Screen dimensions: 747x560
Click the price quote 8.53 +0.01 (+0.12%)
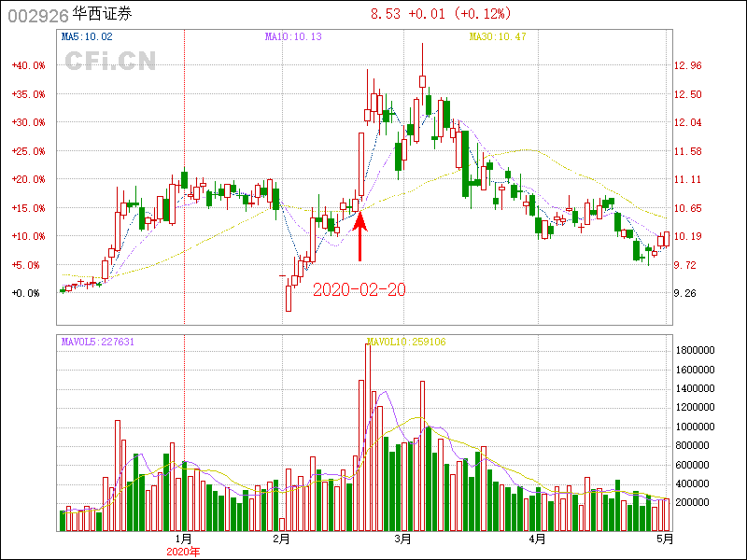pyautogui.click(x=441, y=14)
